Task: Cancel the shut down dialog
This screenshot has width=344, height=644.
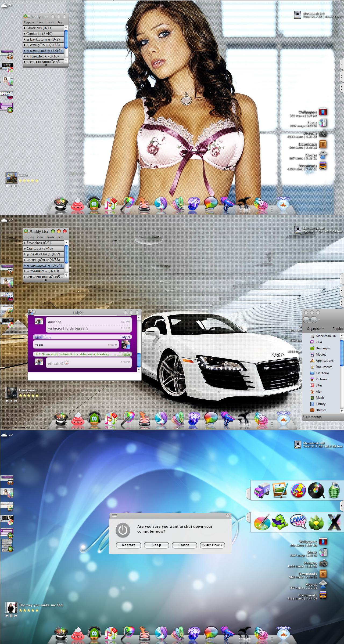Action: (x=184, y=545)
